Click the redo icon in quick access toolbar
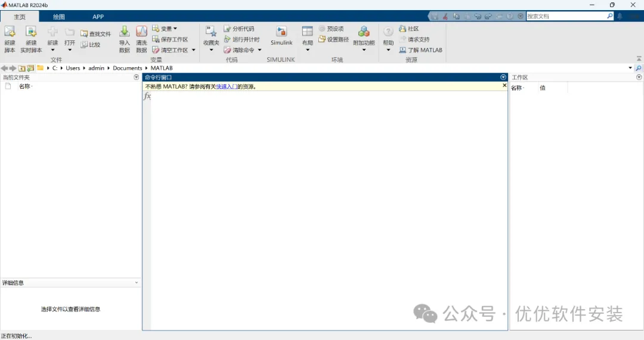Screen dimensions: 644x340 pyautogui.click(x=488, y=17)
